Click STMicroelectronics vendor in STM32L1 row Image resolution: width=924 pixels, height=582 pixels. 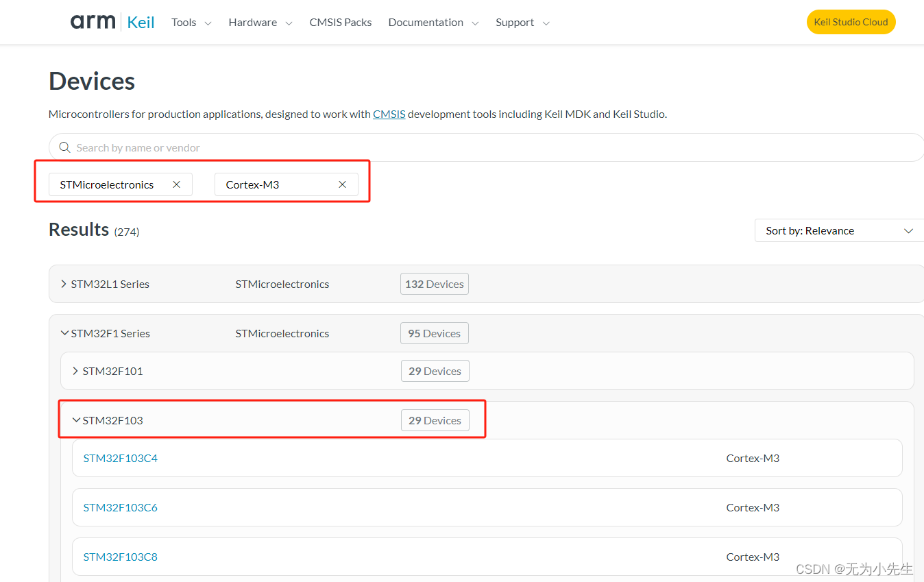(x=282, y=284)
